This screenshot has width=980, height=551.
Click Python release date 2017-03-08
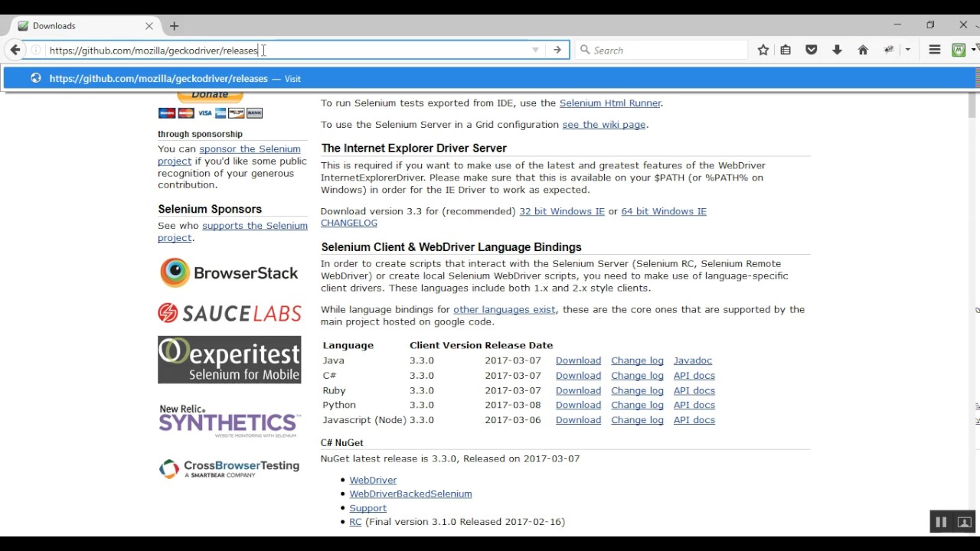pyautogui.click(x=513, y=405)
